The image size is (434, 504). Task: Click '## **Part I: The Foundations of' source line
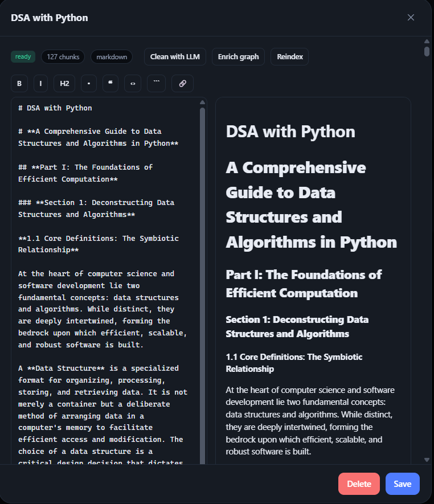[85, 167]
